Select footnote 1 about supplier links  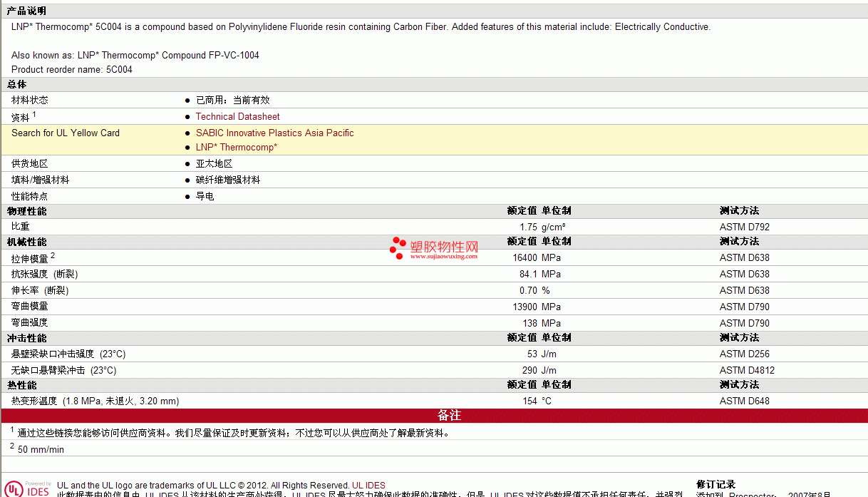point(230,432)
